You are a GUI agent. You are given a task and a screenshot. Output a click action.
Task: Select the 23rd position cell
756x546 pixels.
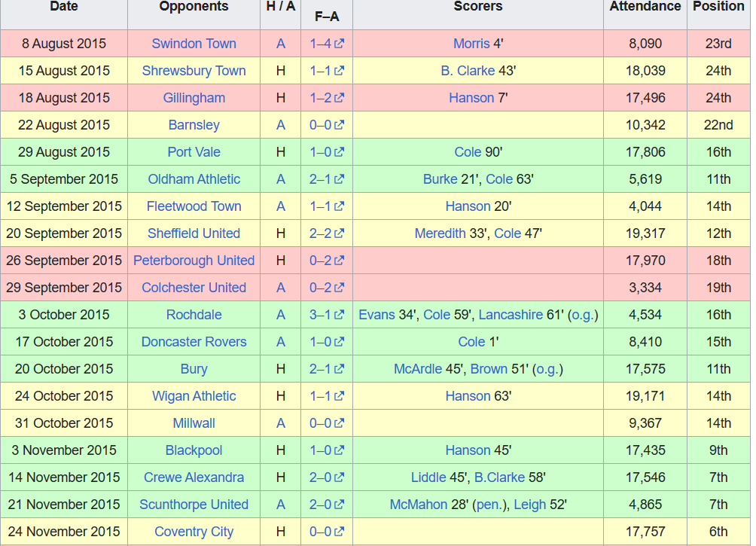click(718, 44)
